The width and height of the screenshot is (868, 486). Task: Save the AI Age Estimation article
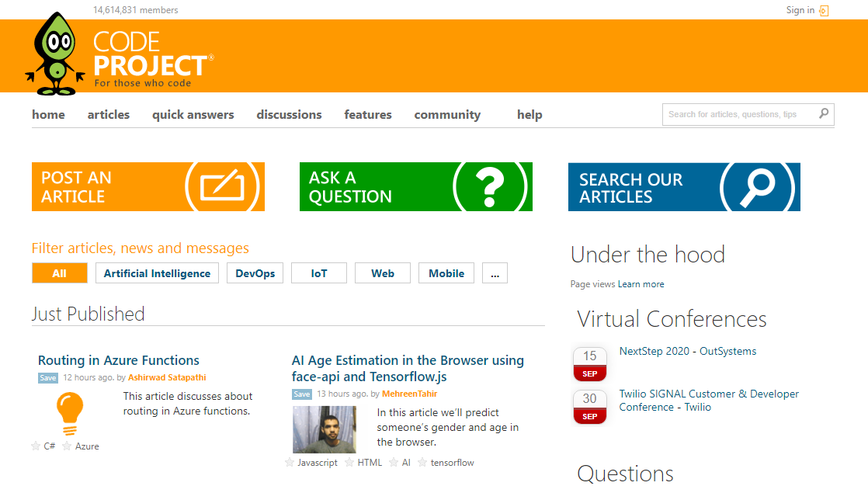pyautogui.click(x=301, y=394)
